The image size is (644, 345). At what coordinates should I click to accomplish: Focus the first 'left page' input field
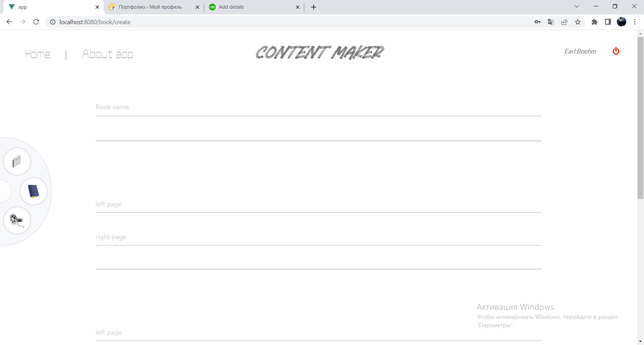(318, 204)
